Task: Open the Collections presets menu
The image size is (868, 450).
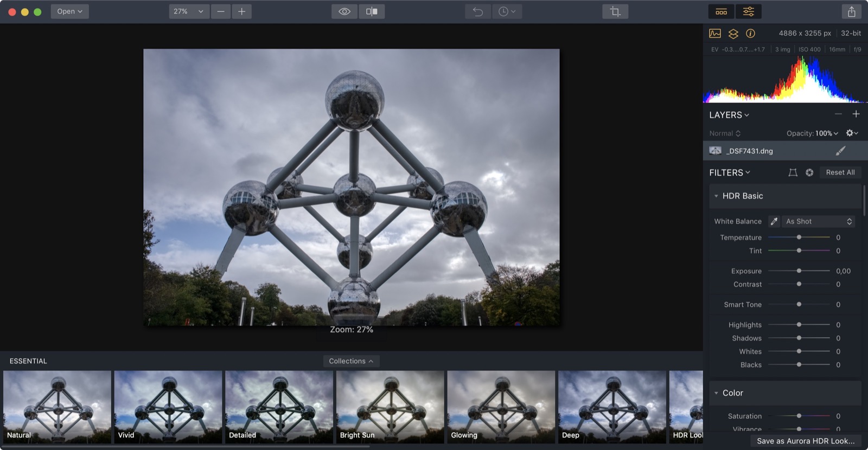Action: (350, 361)
